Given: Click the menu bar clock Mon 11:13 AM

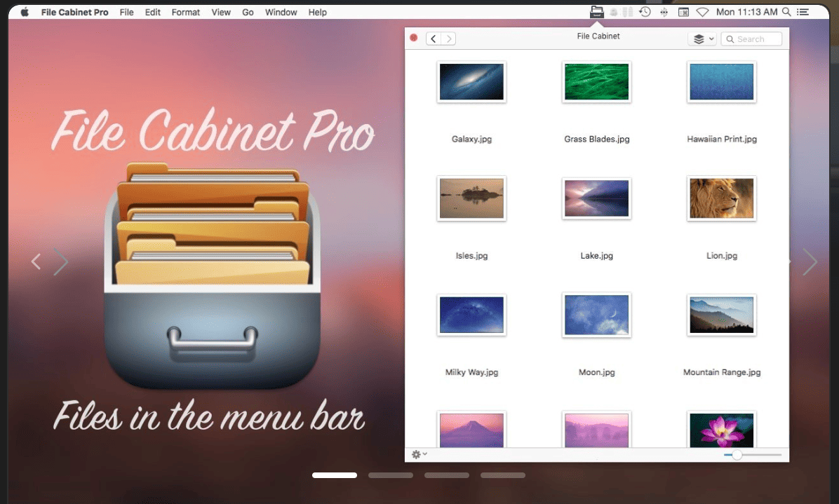Looking at the screenshot, I should (x=746, y=12).
